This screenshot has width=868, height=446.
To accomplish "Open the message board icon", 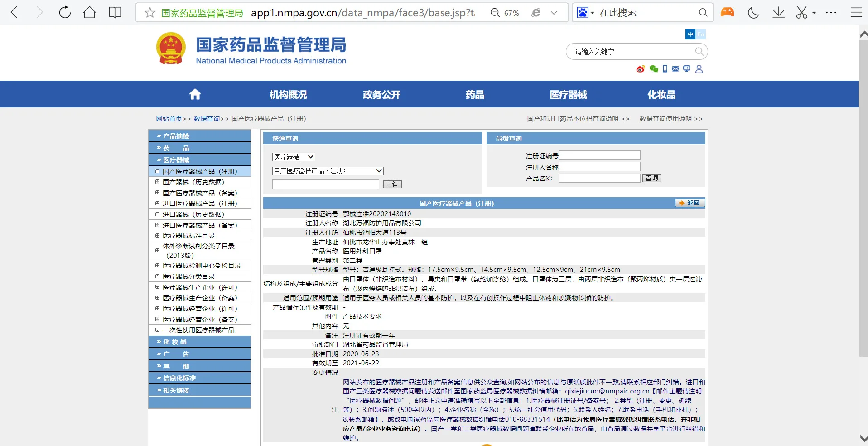I will 687,69.
